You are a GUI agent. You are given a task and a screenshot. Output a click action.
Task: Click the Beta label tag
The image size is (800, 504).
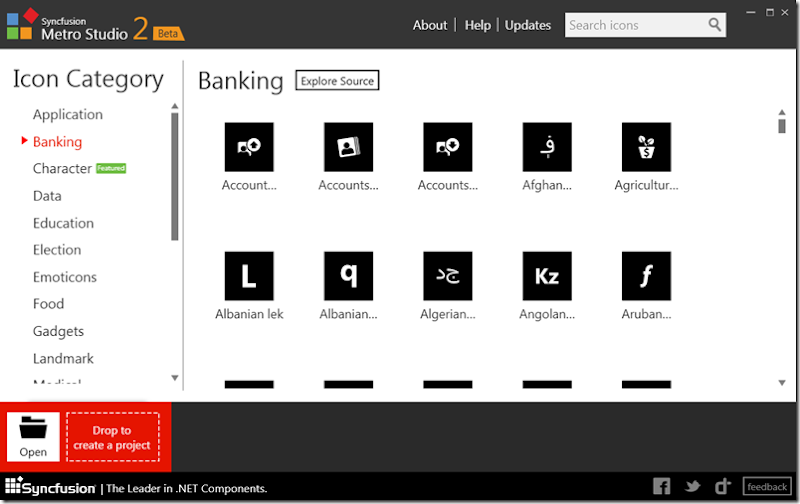tap(168, 33)
